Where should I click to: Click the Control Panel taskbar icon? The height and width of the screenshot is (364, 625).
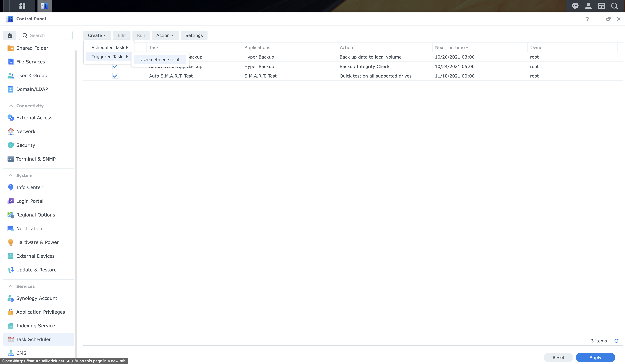45,6
